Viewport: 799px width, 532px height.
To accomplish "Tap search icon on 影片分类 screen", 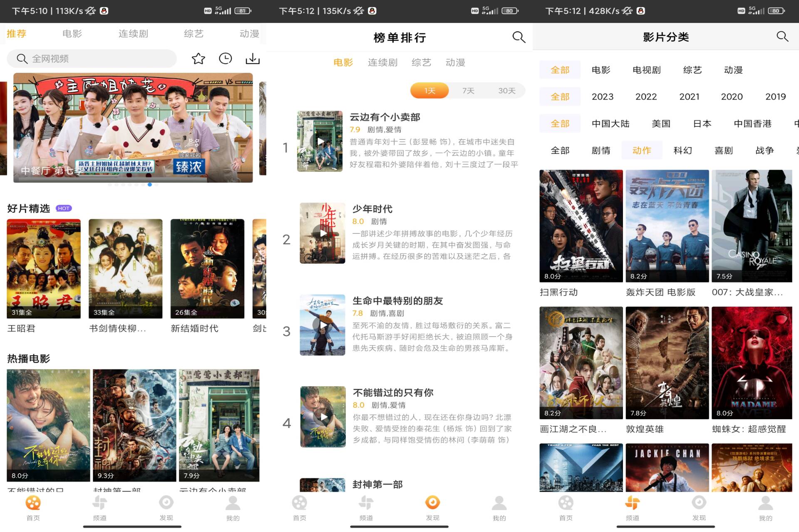I will tap(782, 37).
